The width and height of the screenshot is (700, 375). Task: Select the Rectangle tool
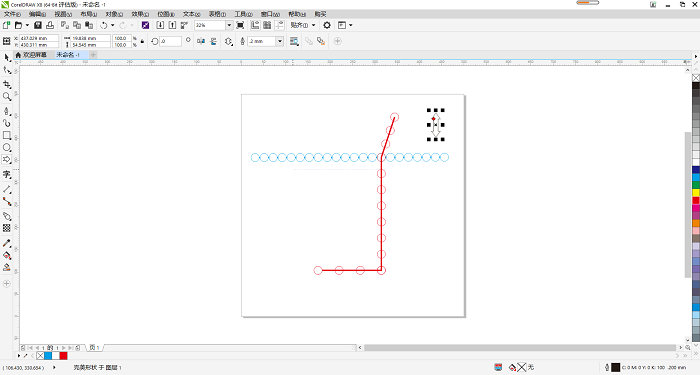point(7,135)
